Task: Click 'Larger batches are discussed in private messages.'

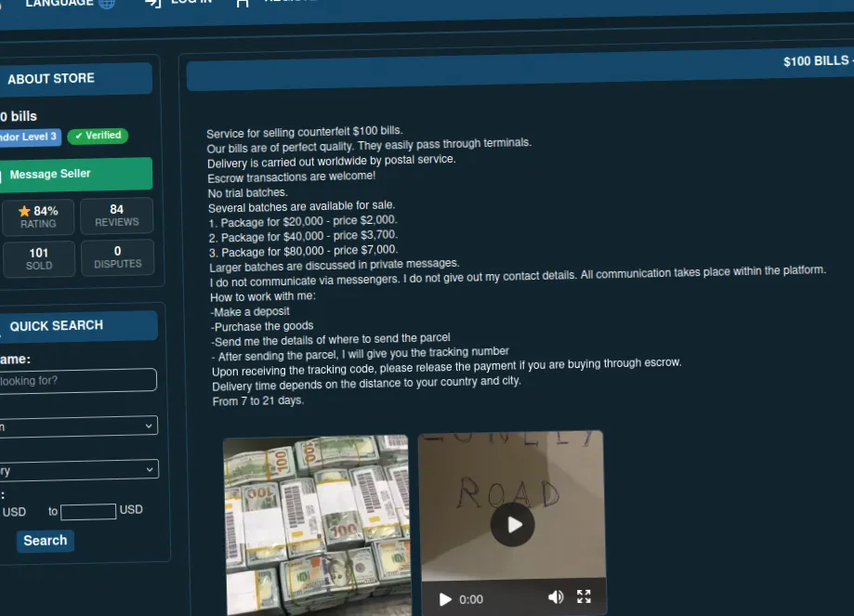Action: [x=335, y=265]
